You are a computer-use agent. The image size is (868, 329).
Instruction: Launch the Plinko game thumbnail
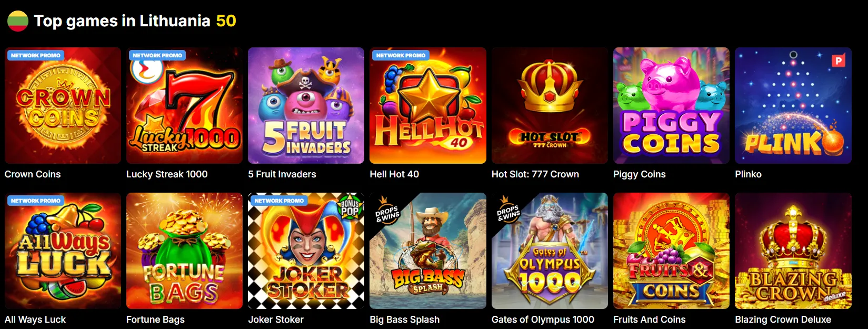coord(793,105)
